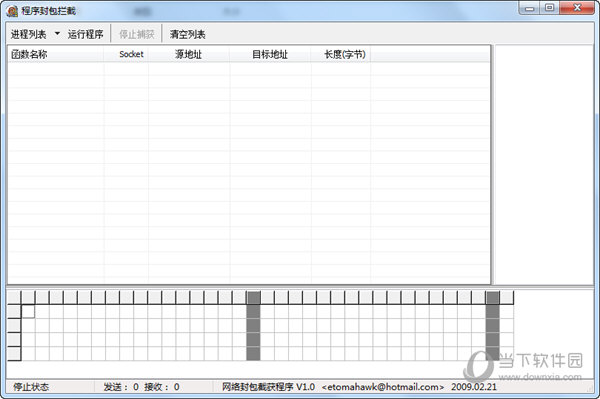
Task: Click the 停止状态 status bar text
Action: click(x=31, y=387)
